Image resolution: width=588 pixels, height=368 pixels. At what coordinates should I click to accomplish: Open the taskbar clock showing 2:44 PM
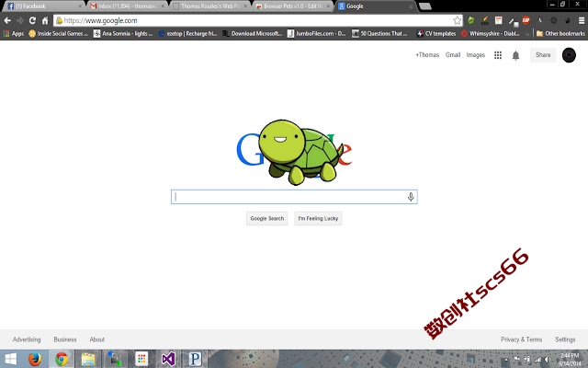(x=570, y=360)
